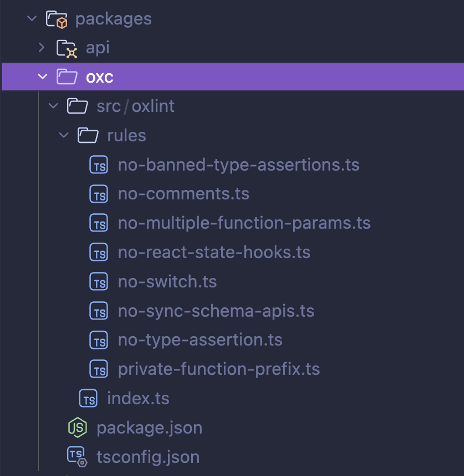Open private-function-prefix.ts file
This screenshot has height=476, width=464.
(219, 369)
